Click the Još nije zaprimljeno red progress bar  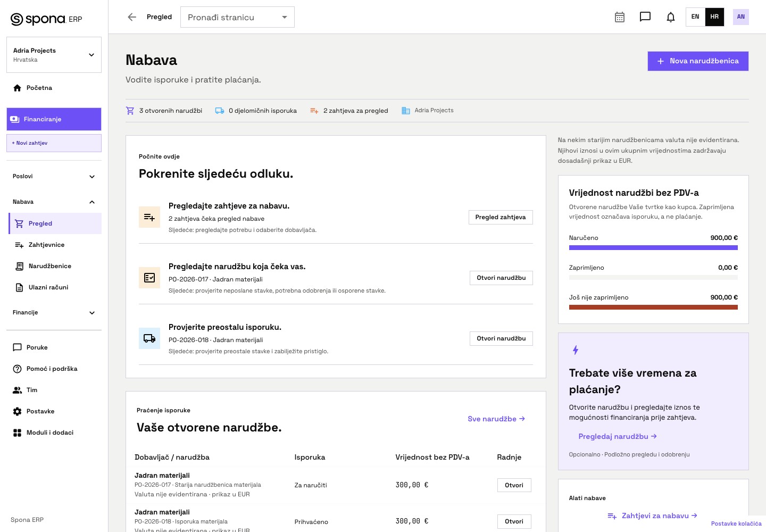[x=653, y=307]
